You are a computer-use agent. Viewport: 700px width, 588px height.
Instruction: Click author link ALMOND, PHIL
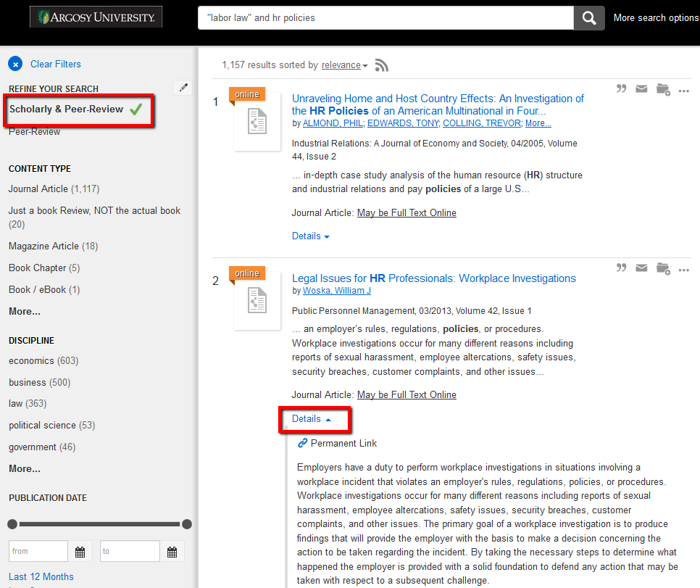click(x=333, y=123)
